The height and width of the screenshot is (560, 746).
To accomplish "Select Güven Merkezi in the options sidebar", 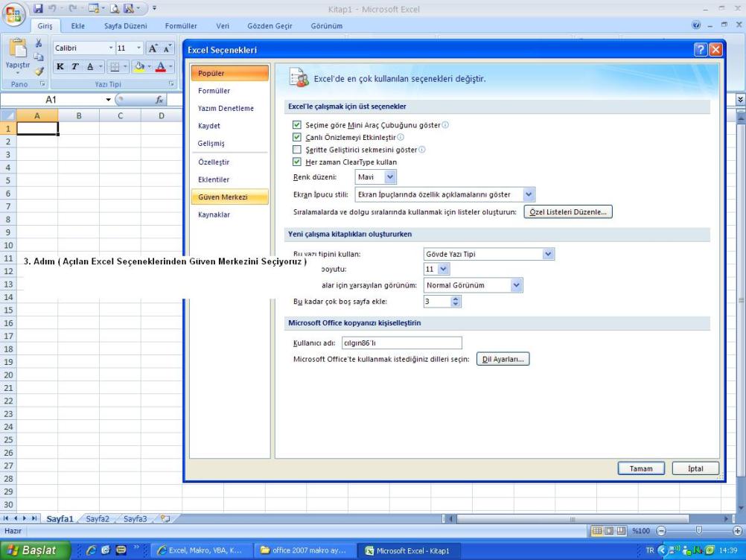I will [230, 197].
